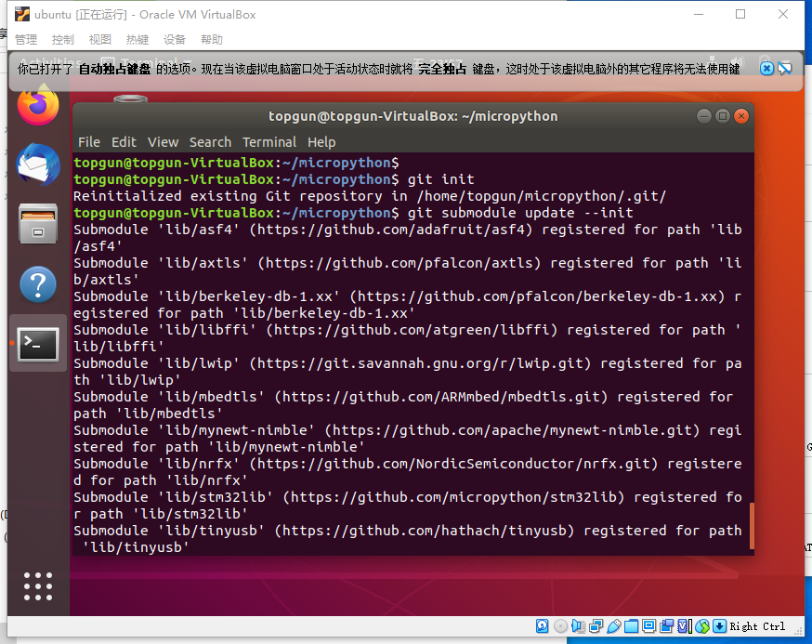
Task: Show Applications grid in the dock
Action: (38, 586)
